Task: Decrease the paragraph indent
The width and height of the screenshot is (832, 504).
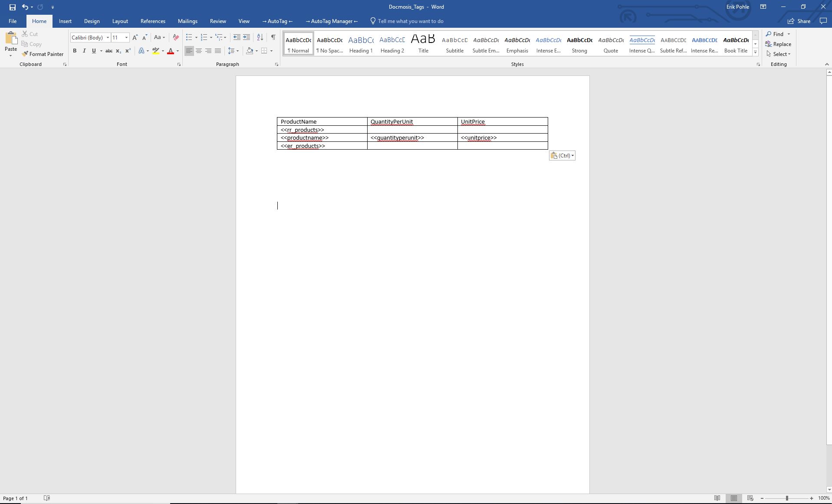Action: [237, 38]
